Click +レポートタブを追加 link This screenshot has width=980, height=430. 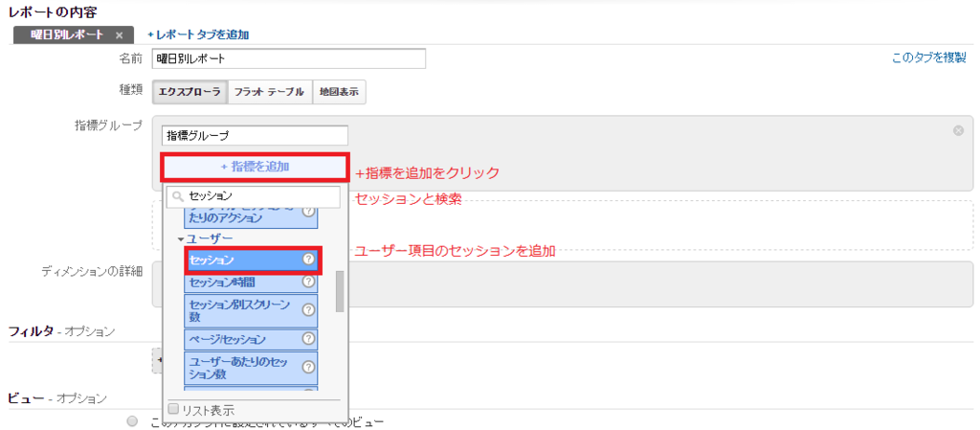click(x=198, y=35)
